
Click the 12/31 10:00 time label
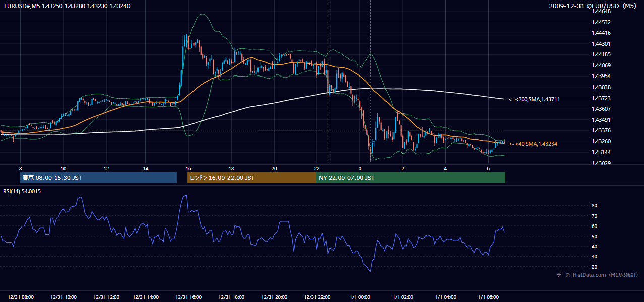click(63, 297)
